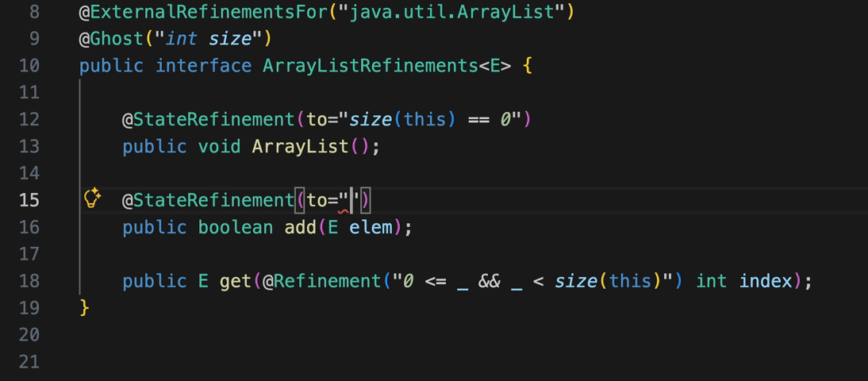Click the ArrayList constructor name

coord(300,147)
